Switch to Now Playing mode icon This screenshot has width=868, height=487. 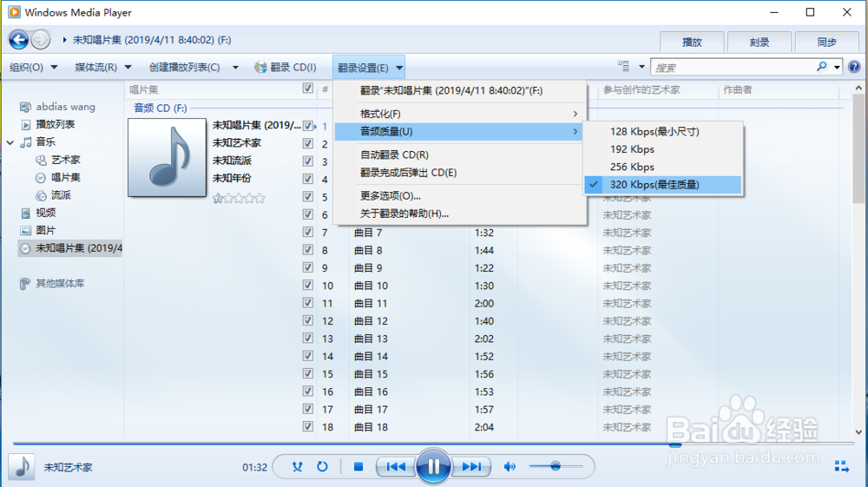(x=841, y=466)
